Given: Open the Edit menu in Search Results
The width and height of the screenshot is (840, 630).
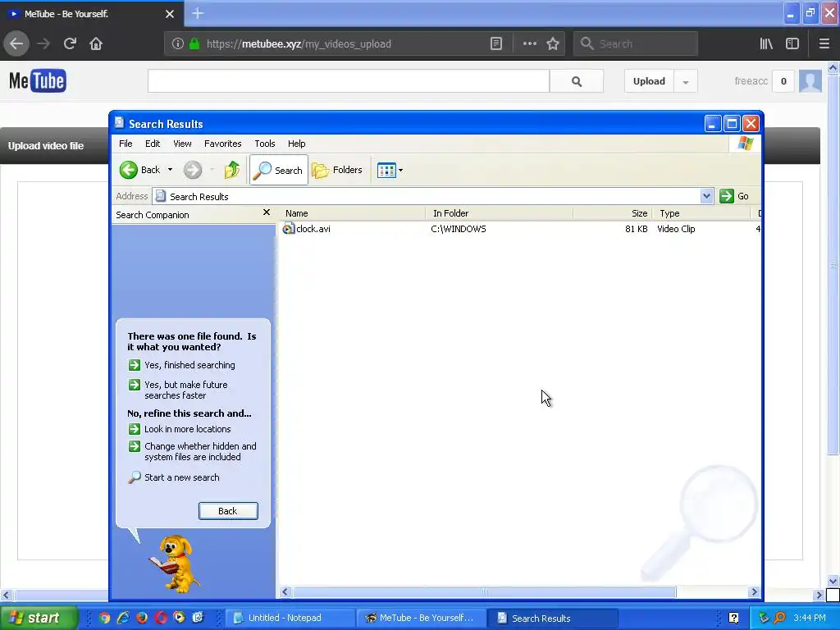Looking at the screenshot, I should (x=152, y=144).
